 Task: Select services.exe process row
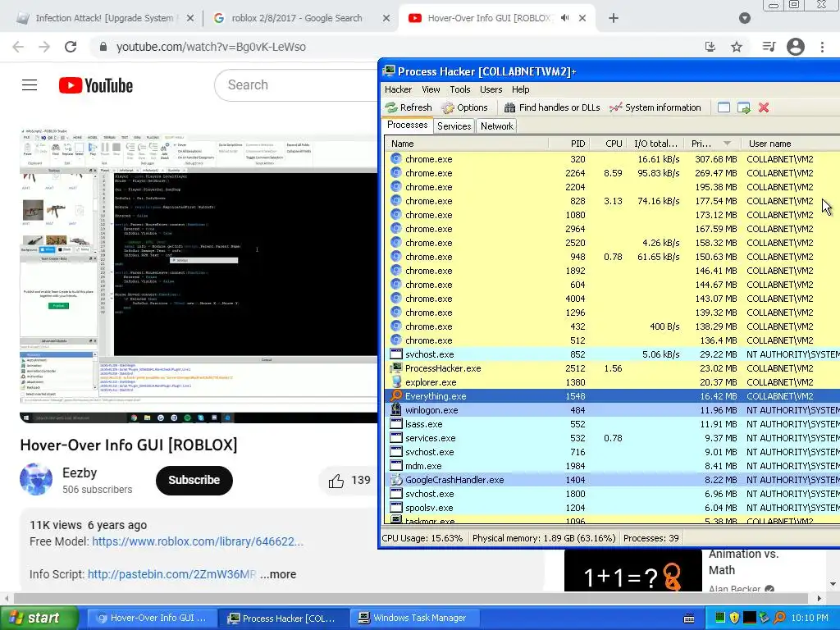(612, 438)
